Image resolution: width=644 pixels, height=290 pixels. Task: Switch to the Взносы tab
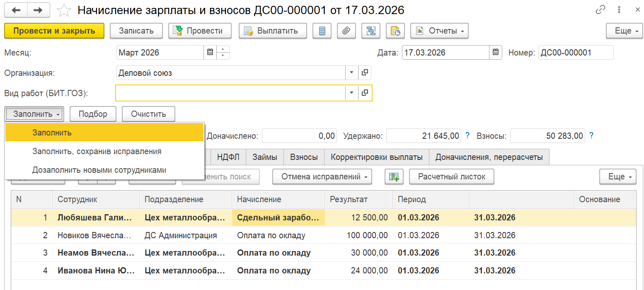[x=304, y=157]
